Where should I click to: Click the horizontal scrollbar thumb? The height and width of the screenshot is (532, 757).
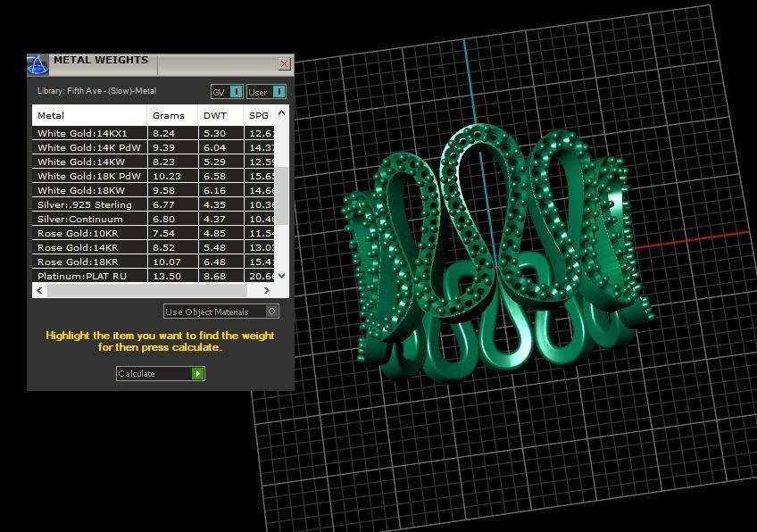click(147, 291)
